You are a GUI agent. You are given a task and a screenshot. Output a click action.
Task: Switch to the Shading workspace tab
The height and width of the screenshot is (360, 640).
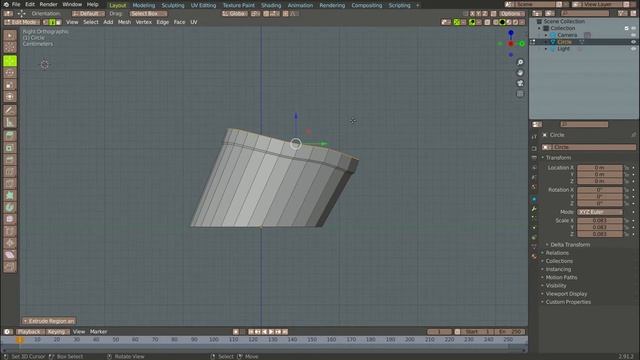271,5
